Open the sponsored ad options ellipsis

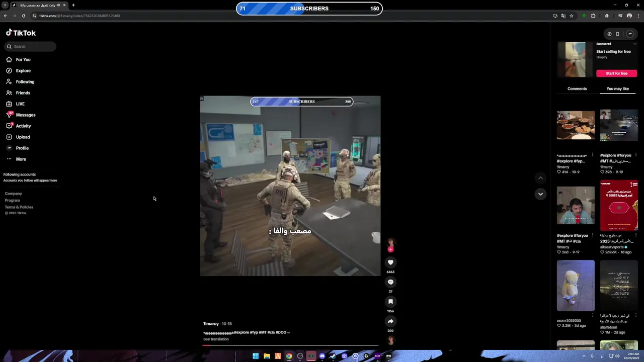(x=634, y=44)
